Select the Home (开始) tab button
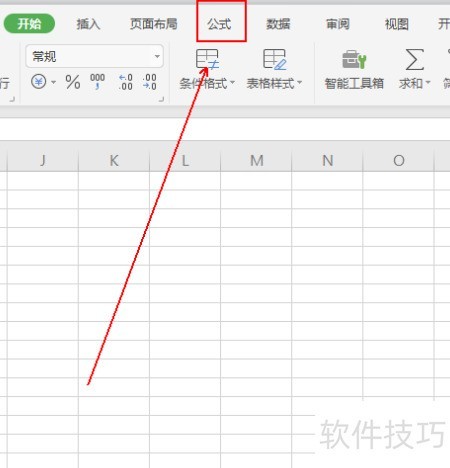This screenshot has width=450, height=468. (29, 24)
